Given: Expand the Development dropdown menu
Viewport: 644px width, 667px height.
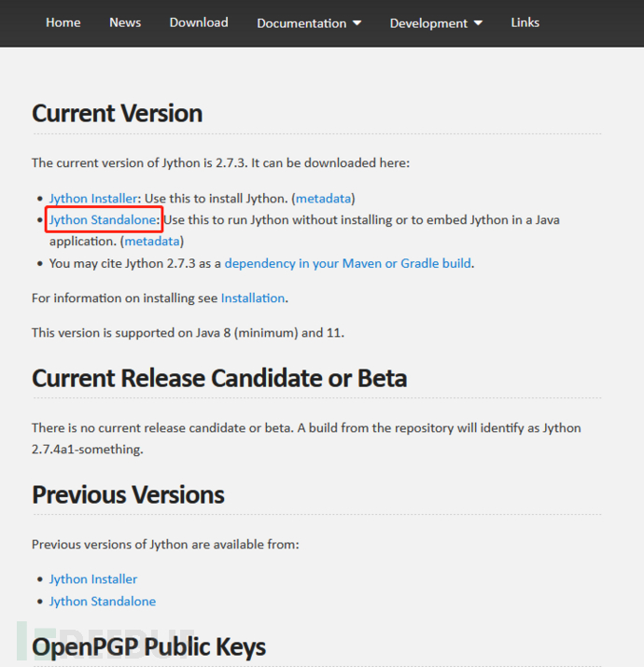Looking at the screenshot, I should (436, 23).
